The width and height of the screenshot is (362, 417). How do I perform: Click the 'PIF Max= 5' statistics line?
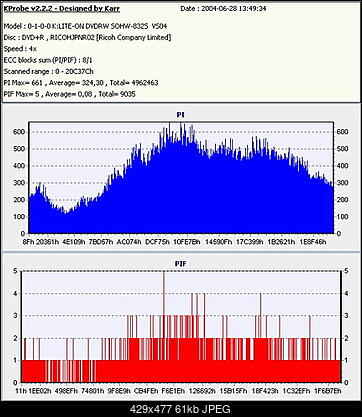pyautogui.click(x=69, y=94)
